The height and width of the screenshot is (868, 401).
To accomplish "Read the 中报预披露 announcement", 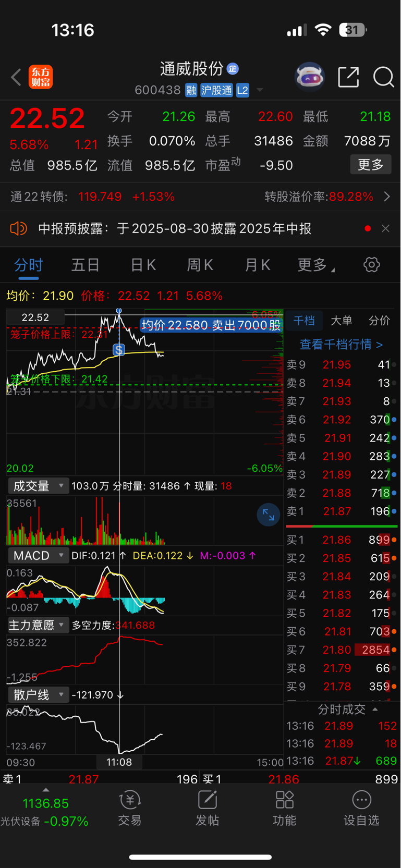I will (x=175, y=228).
